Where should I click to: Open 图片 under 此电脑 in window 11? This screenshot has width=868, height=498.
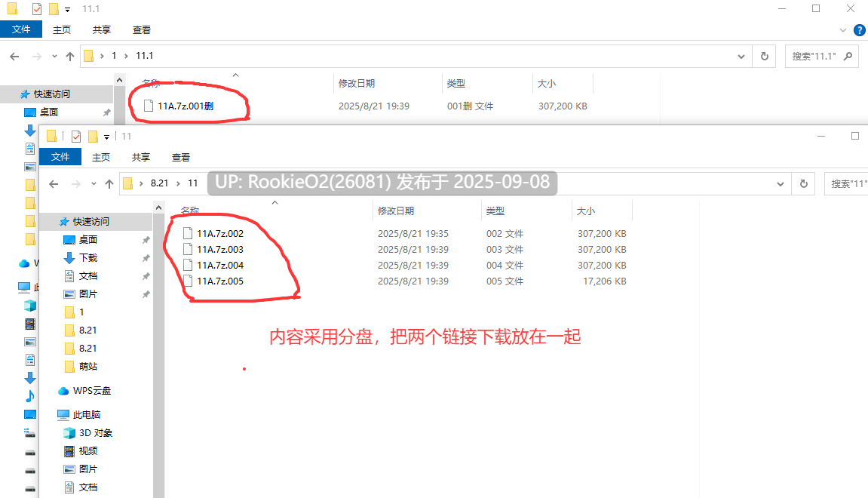88,469
